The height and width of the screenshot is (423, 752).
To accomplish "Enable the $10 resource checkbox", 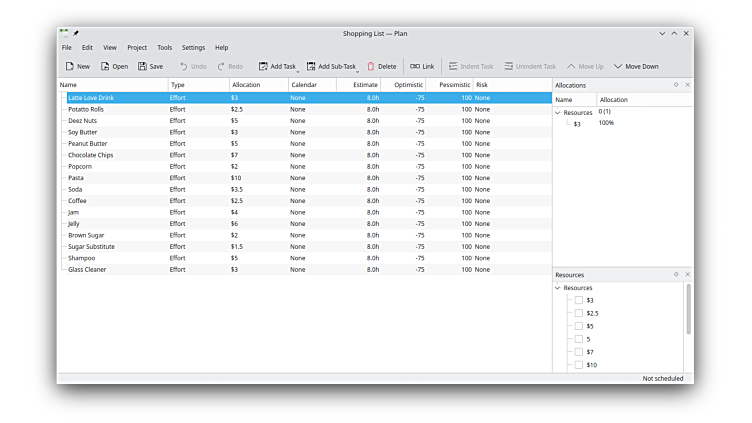I will click(579, 365).
